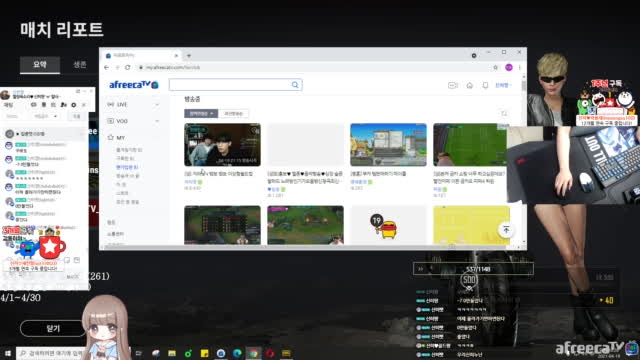Screen dimensions: 640x360
Task: Click the afreecaTV logo
Action: tap(133, 85)
